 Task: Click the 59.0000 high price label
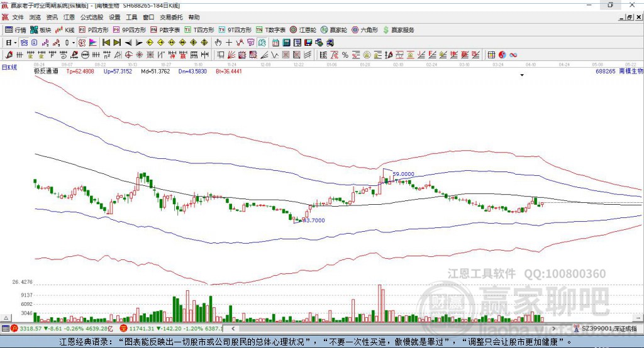point(403,174)
